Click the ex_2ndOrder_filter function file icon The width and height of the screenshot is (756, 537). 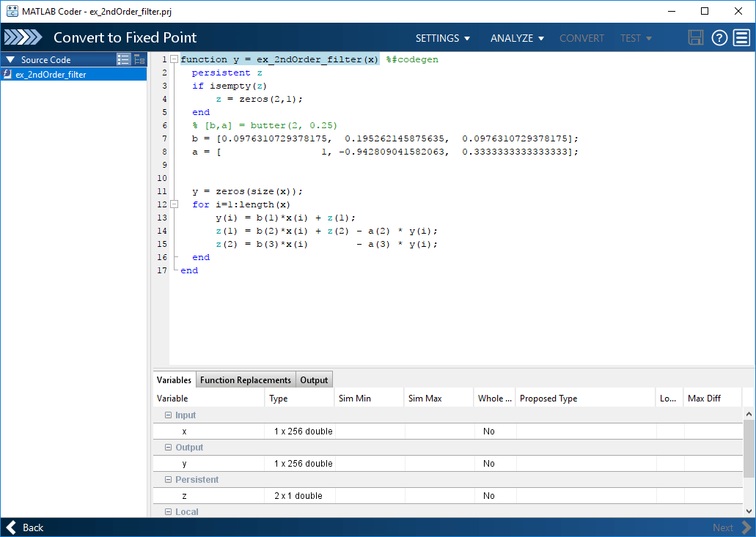click(7, 74)
